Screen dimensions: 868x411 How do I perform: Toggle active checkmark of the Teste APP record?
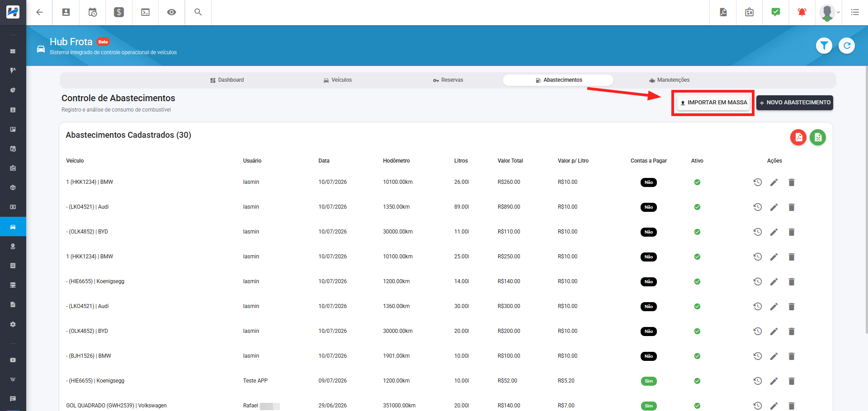click(697, 381)
